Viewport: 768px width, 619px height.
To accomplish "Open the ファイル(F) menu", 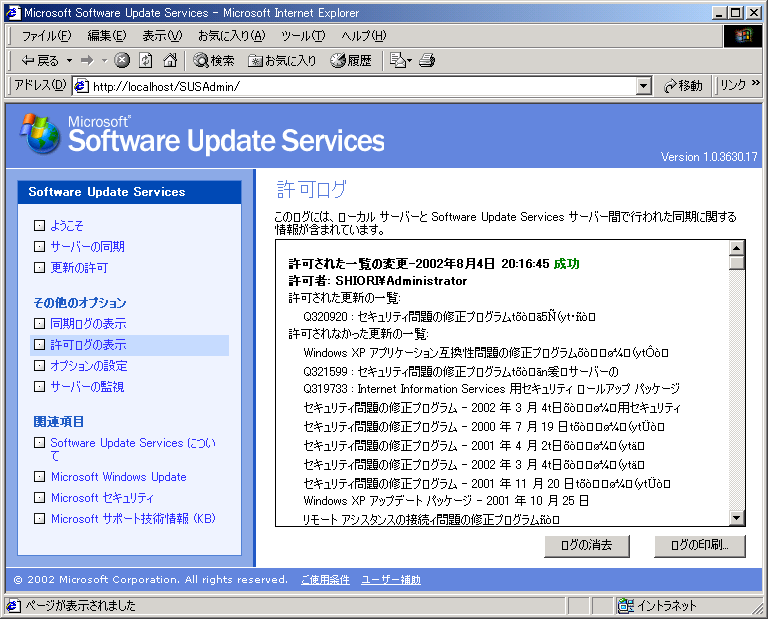I will point(47,36).
